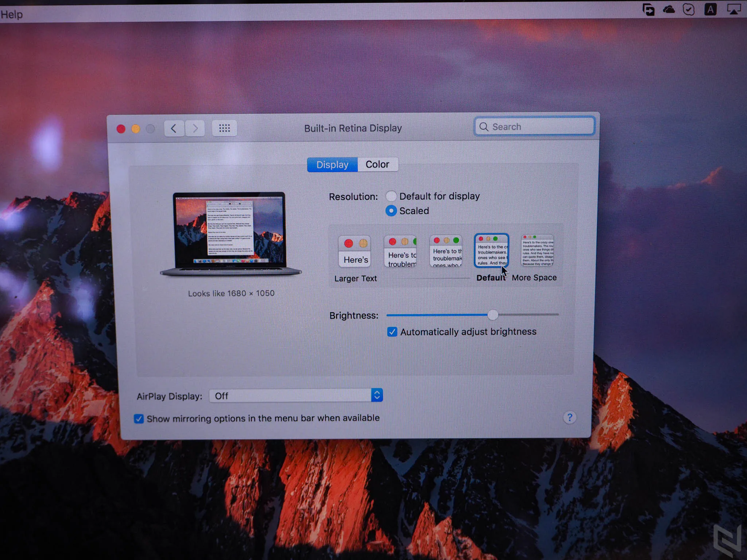747x560 pixels.
Task: Choose the 'Default' scaling thumbnail
Action: 491,250
